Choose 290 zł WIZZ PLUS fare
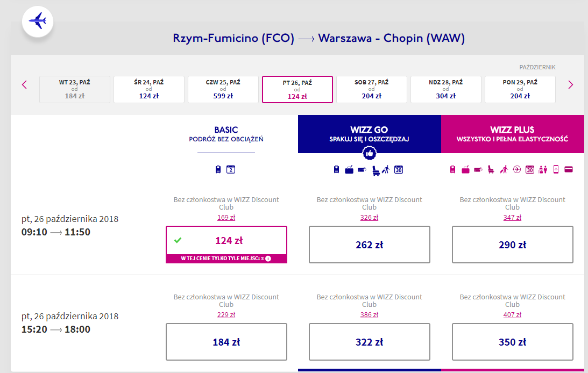The height and width of the screenshot is (373, 588). click(513, 245)
